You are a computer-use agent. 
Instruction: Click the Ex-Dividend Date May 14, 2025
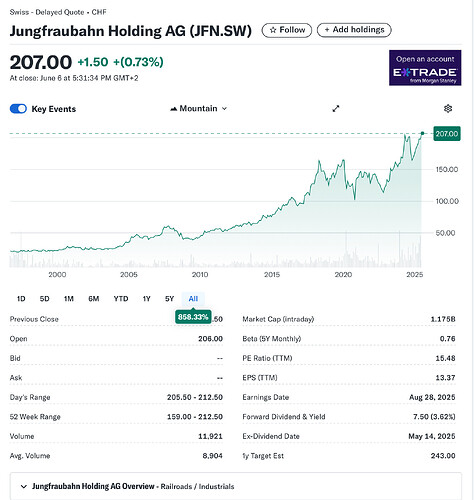[432, 436]
